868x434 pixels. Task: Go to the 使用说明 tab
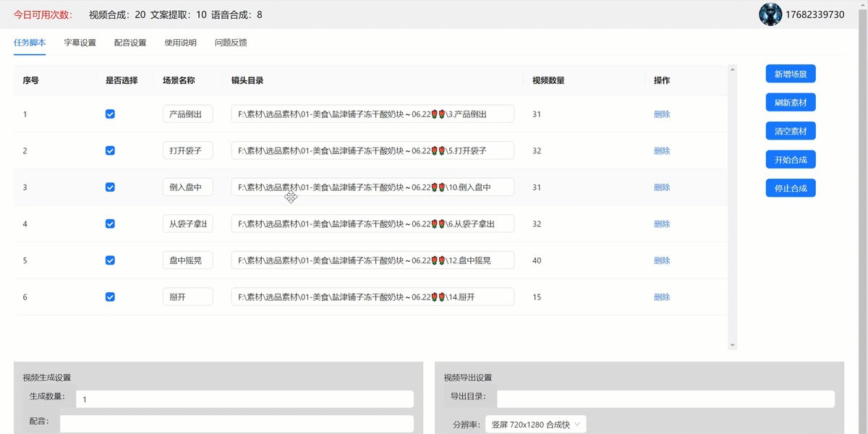[180, 43]
